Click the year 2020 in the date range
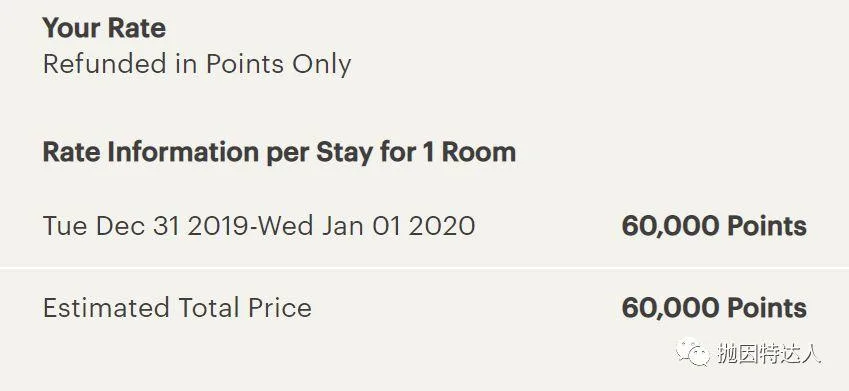849x391 pixels. (x=442, y=225)
